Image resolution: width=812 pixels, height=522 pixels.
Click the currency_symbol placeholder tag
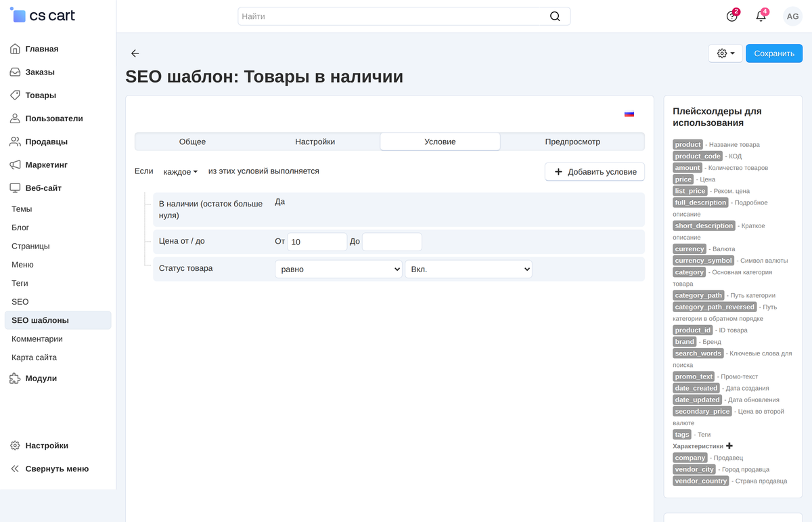tap(704, 261)
